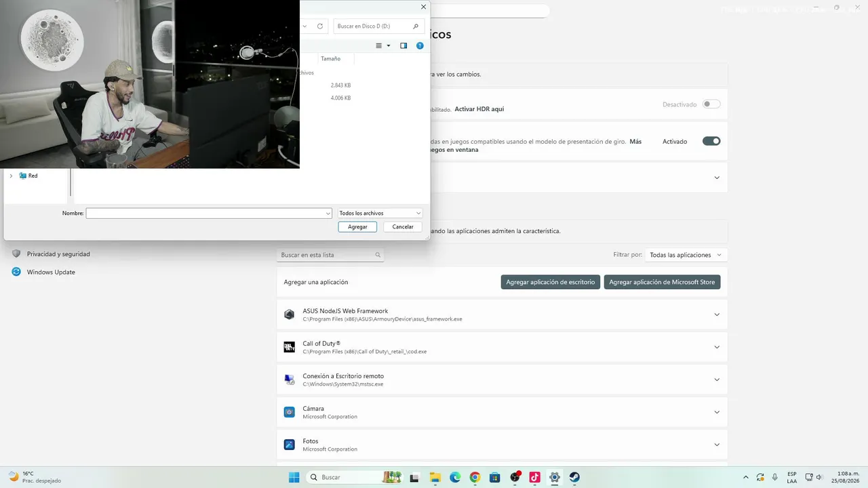Screen dimensions: 868x488
Task: Launch Google Chrome from the taskbar
Action: pos(475,477)
